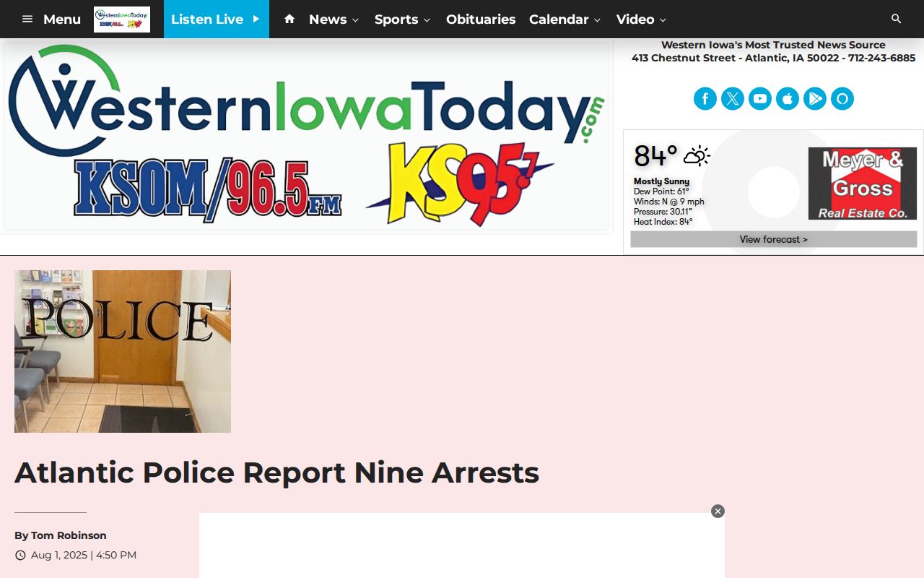Click the Aug 1, 2025 publish timestamp
Screen dimensions: 924x578
84,555
